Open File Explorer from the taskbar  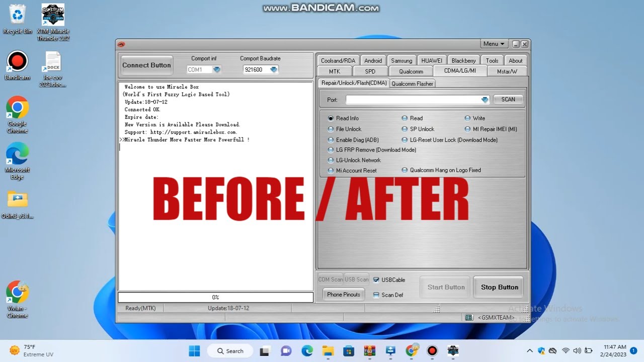(x=328, y=351)
